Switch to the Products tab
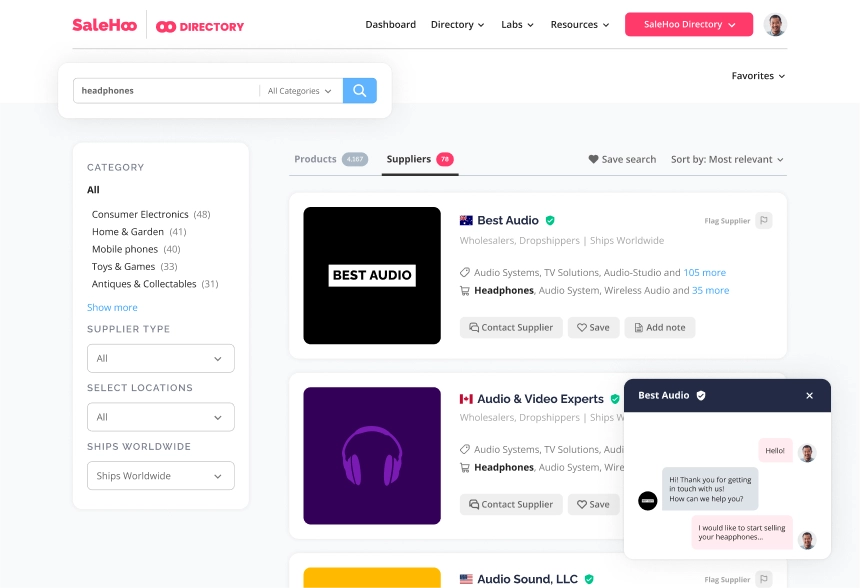860x588 pixels. 331,159
